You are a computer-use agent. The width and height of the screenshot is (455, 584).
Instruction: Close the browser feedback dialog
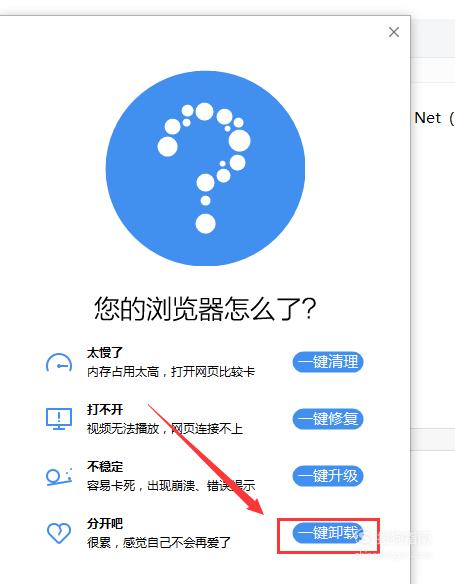[x=394, y=32]
